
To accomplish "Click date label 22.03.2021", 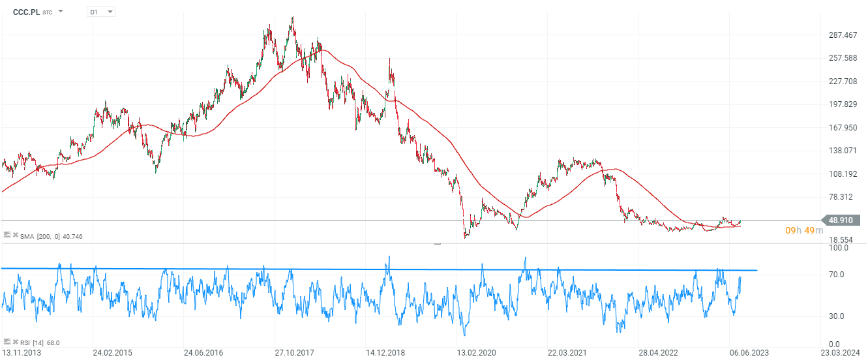I will click(x=567, y=353).
